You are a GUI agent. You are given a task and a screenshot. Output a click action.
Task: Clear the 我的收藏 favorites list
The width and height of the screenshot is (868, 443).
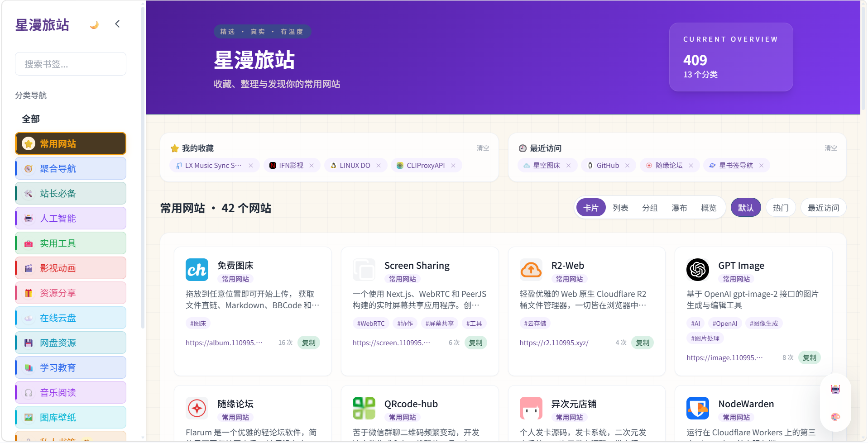(483, 148)
